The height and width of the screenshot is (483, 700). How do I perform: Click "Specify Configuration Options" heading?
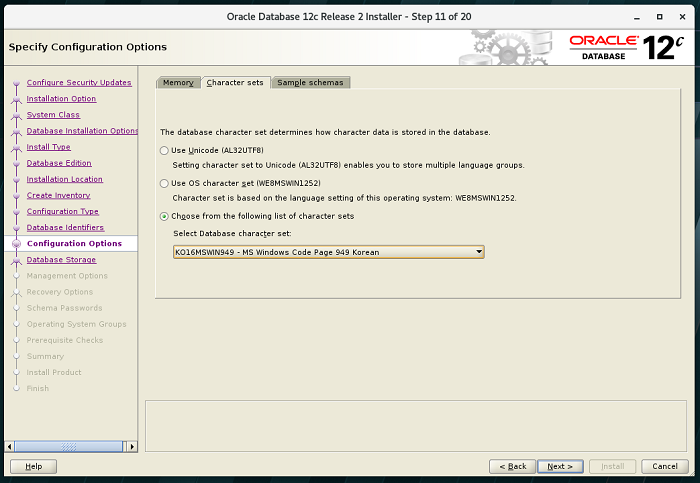pos(88,47)
